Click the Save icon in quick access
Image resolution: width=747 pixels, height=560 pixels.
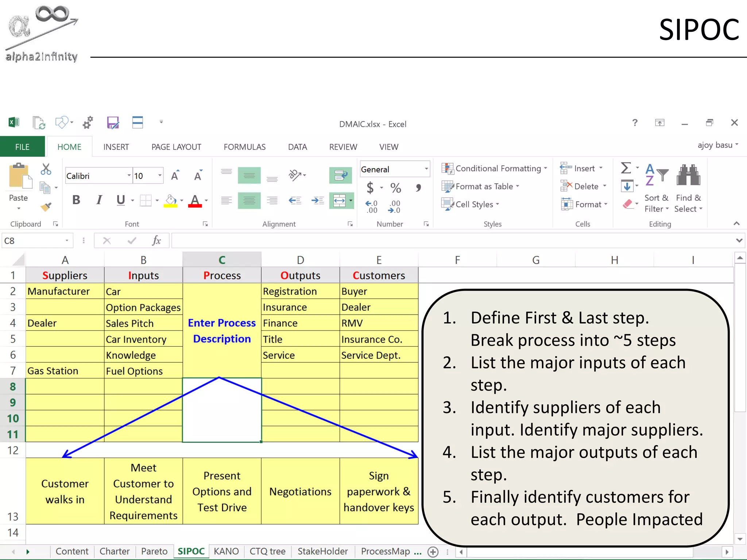[x=113, y=122]
